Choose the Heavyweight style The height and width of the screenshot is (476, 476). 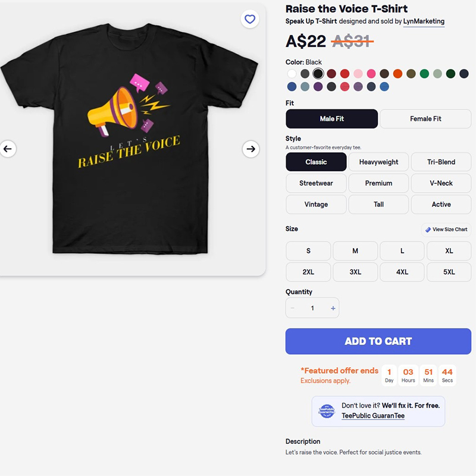378,162
